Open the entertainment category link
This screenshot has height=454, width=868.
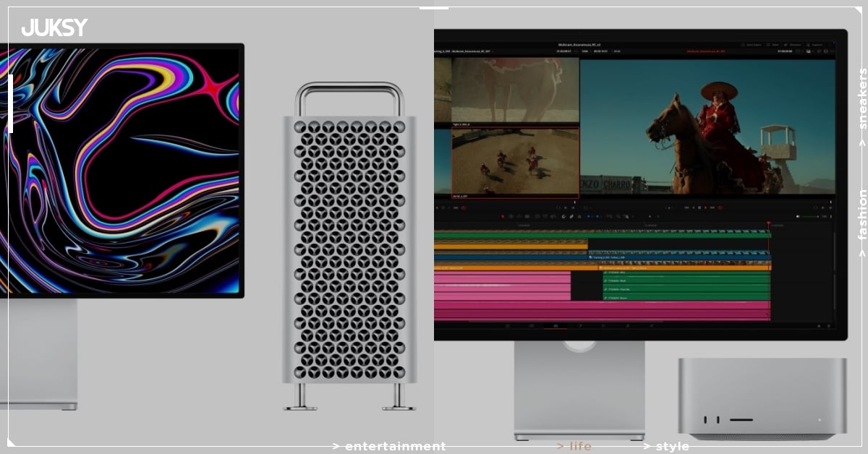tap(388, 446)
